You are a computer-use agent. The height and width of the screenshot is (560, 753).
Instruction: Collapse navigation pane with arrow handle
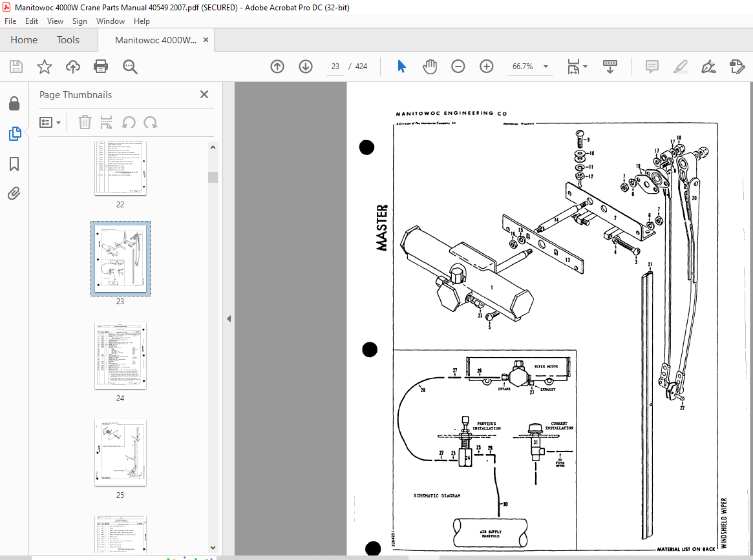click(x=229, y=318)
